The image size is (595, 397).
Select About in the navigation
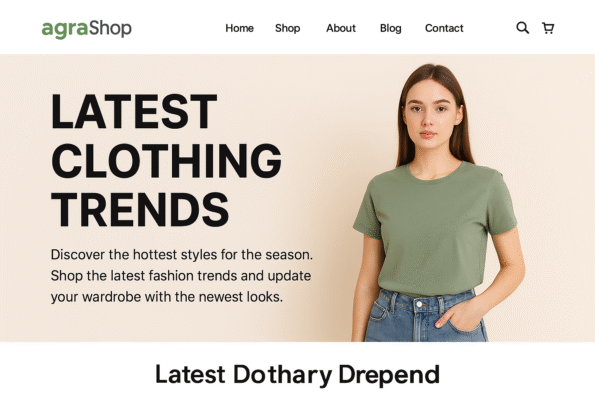point(341,28)
